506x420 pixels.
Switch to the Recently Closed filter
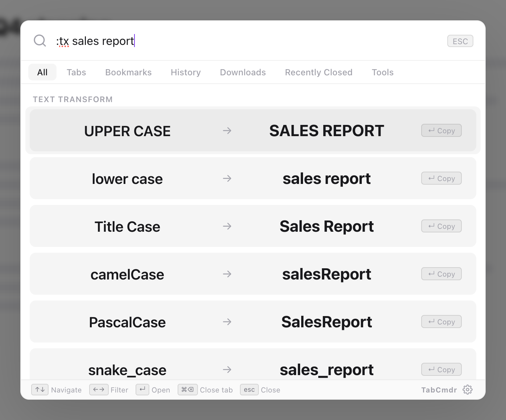pos(319,72)
